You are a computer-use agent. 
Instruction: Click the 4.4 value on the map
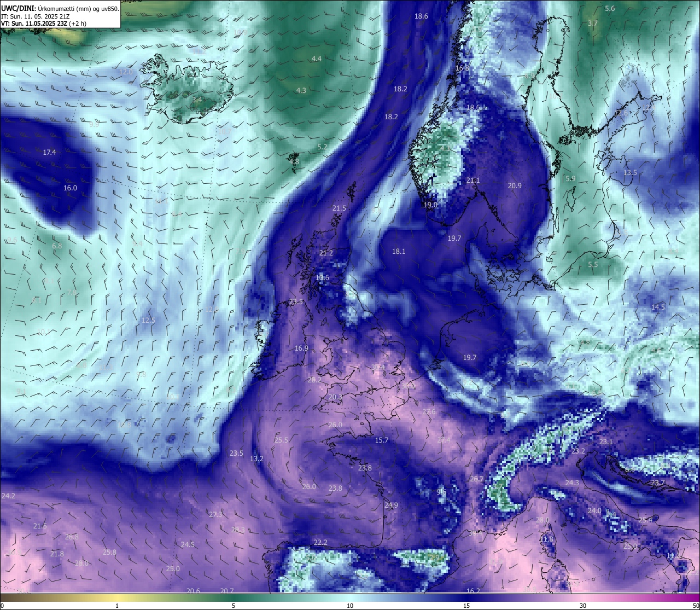316,59
